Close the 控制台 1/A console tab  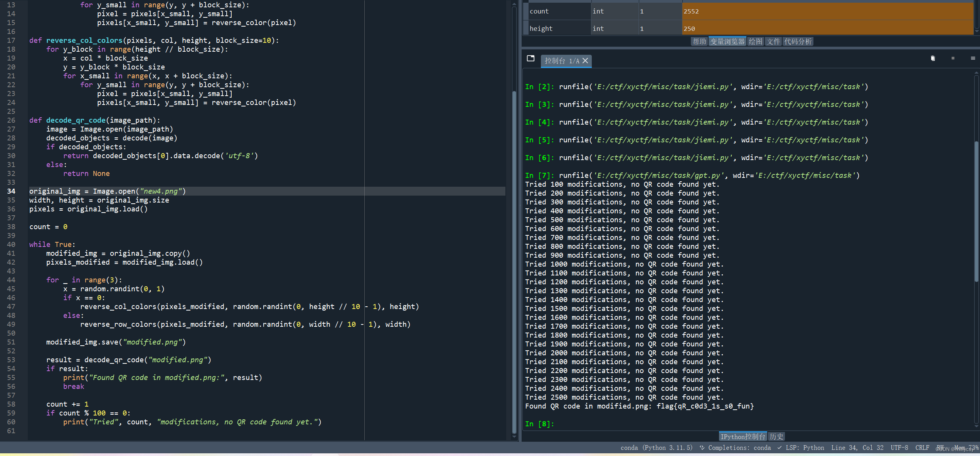coord(585,61)
